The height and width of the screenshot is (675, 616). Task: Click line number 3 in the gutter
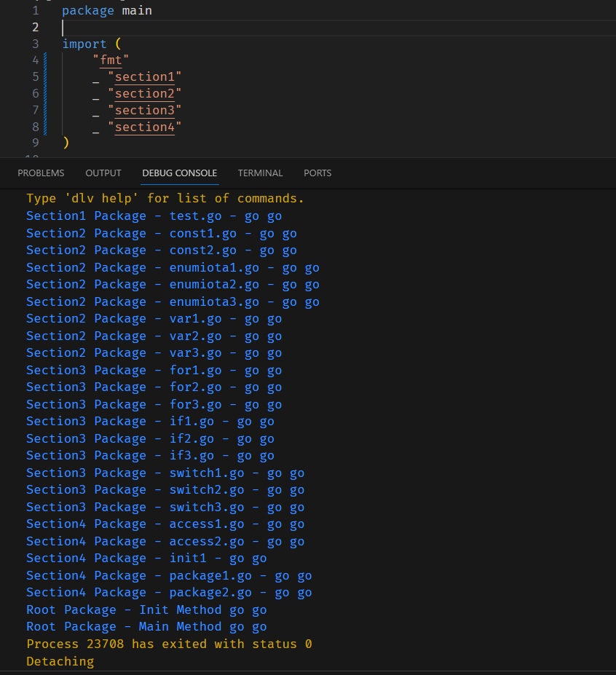point(35,44)
